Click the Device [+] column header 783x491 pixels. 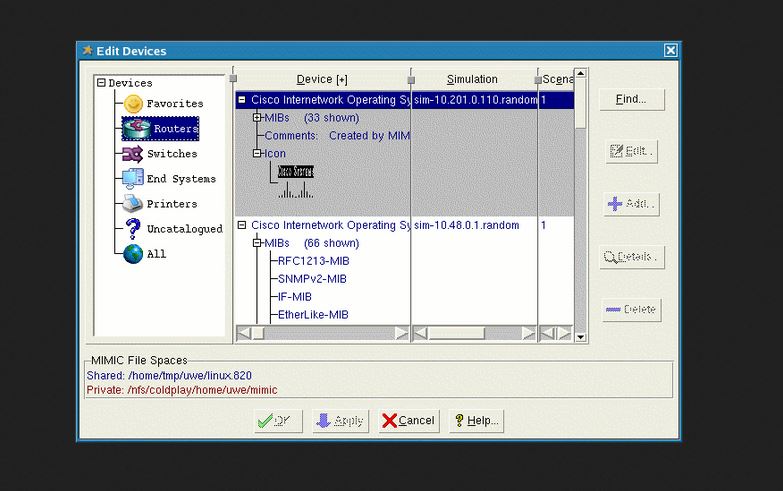(x=322, y=79)
